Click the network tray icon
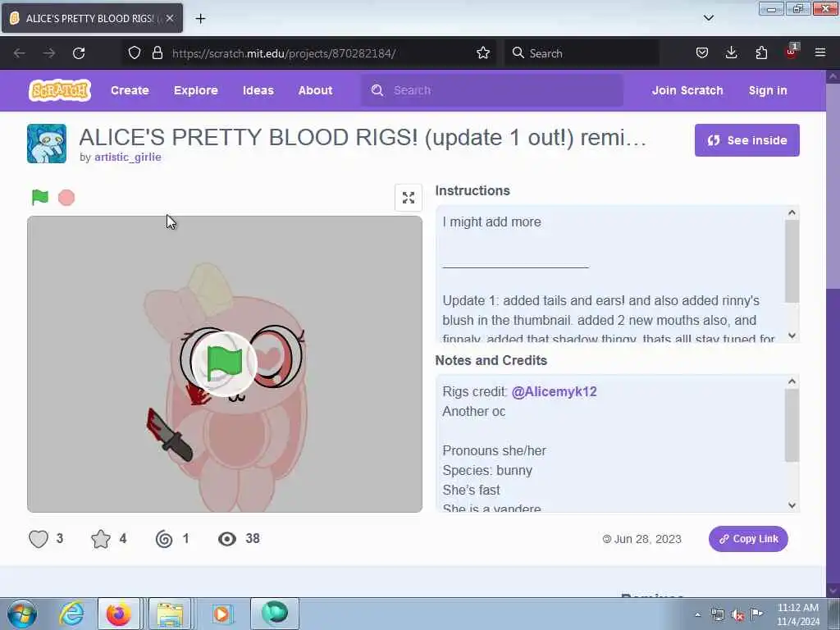Image resolution: width=840 pixels, height=630 pixels. (x=717, y=615)
